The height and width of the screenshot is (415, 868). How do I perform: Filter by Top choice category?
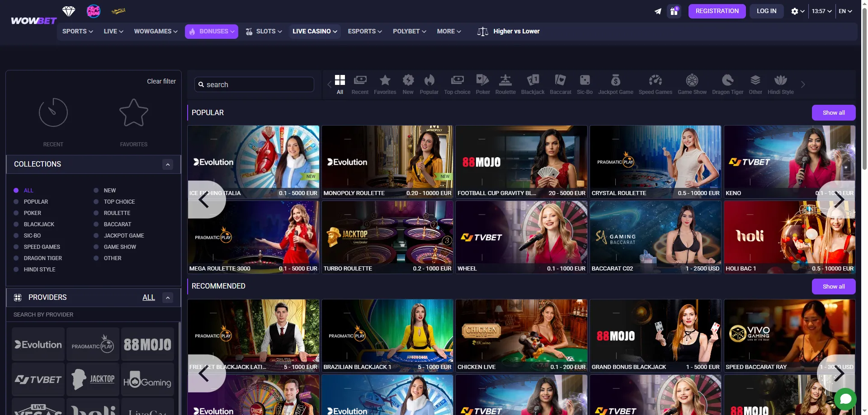[x=457, y=84]
